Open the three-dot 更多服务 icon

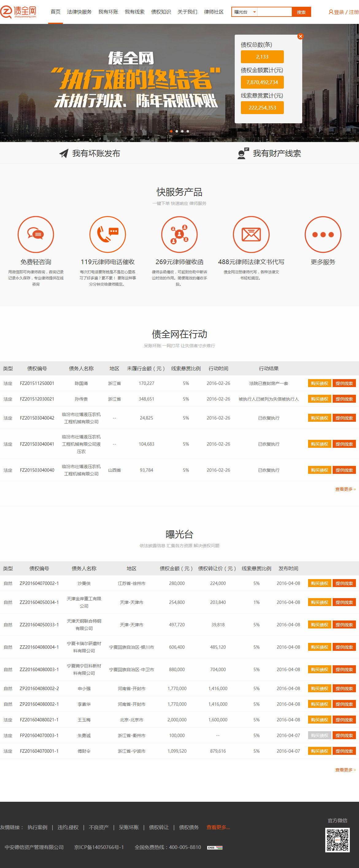pos(322,234)
